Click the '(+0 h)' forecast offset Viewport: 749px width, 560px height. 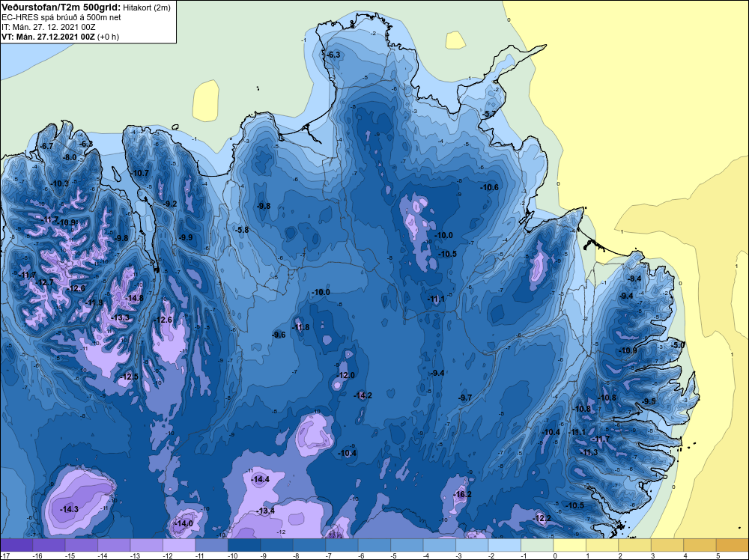point(109,37)
